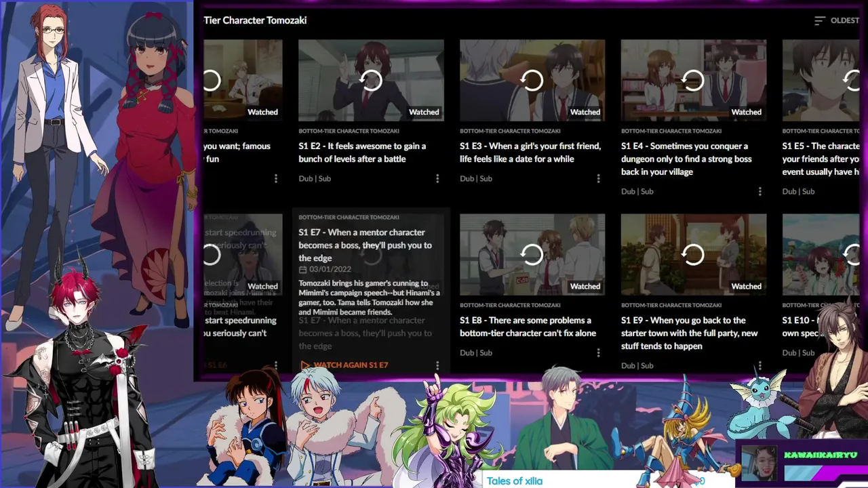The width and height of the screenshot is (868, 488).
Task: Open S1 E2 'It feels awesome to gain' title
Action: (362, 152)
